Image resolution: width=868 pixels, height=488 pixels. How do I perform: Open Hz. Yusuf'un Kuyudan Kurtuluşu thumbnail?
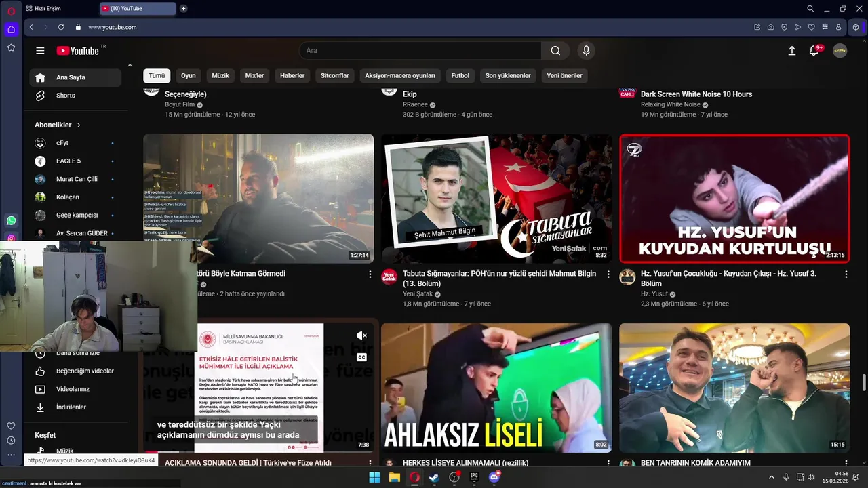click(734, 199)
